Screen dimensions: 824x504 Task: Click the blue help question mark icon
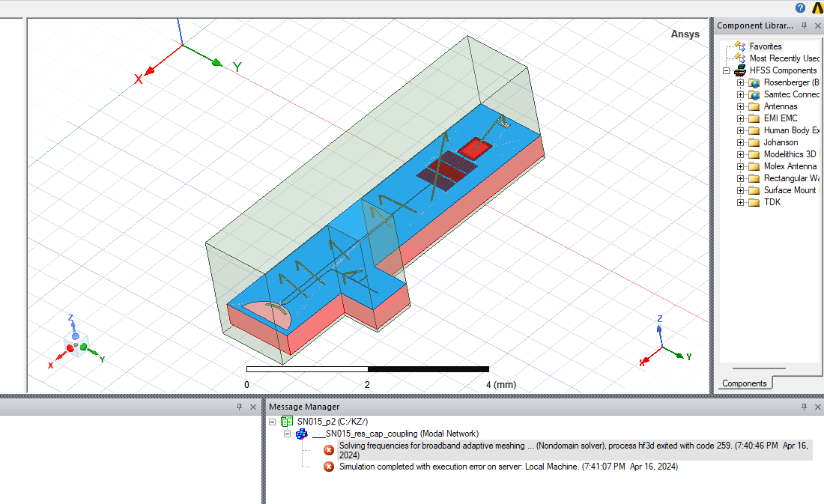click(801, 8)
